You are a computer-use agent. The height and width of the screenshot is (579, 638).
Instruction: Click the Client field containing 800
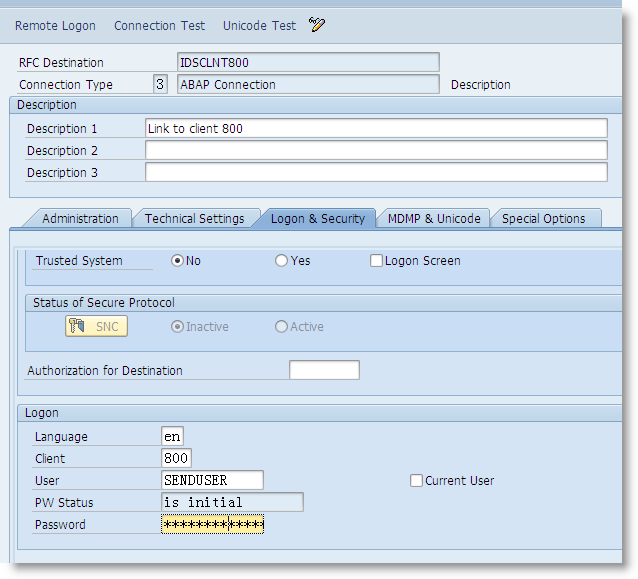coord(176,458)
